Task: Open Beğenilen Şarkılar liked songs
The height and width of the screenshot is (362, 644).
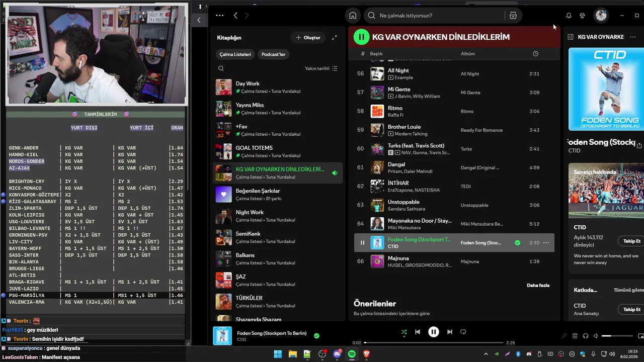Action: click(x=278, y=195)
